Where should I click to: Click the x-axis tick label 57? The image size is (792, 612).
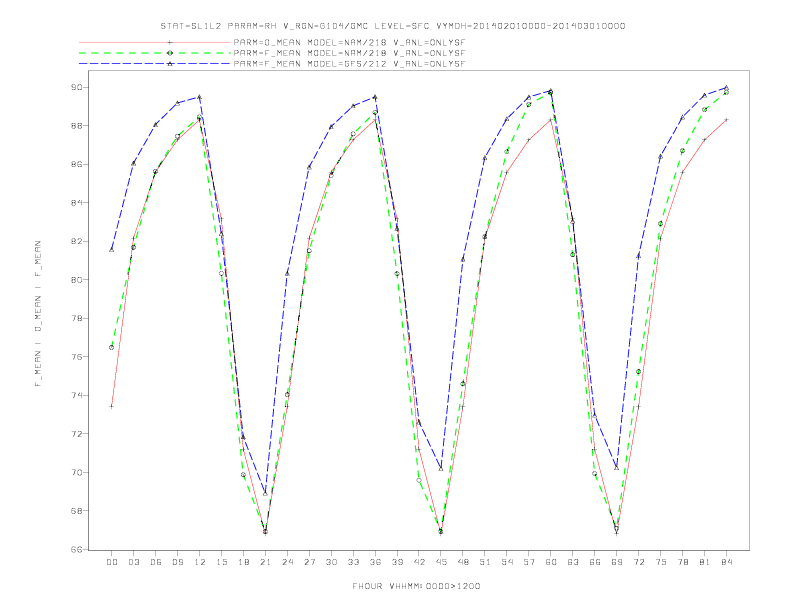click(x=529, y=562)
